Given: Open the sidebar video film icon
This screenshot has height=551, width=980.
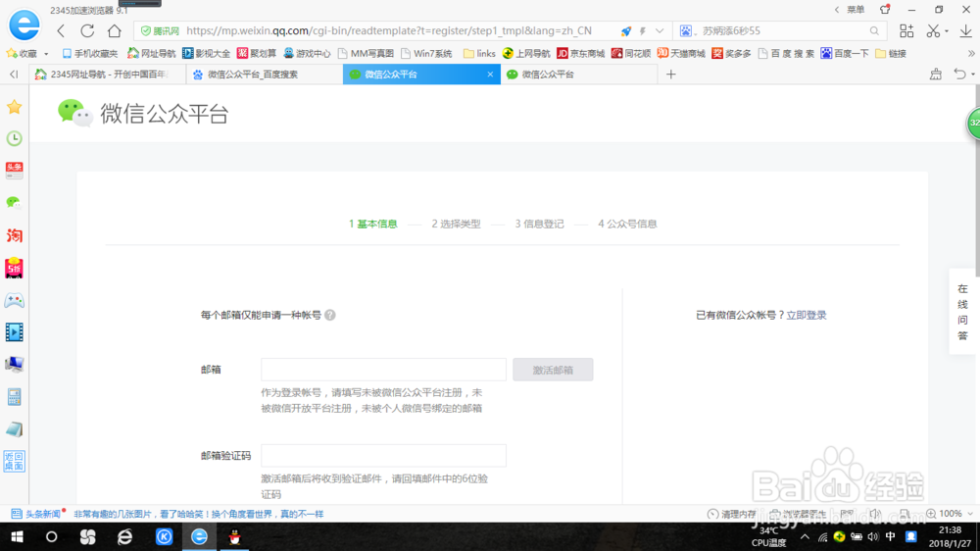Looking at the screenshot, I should tap(15, 332).
